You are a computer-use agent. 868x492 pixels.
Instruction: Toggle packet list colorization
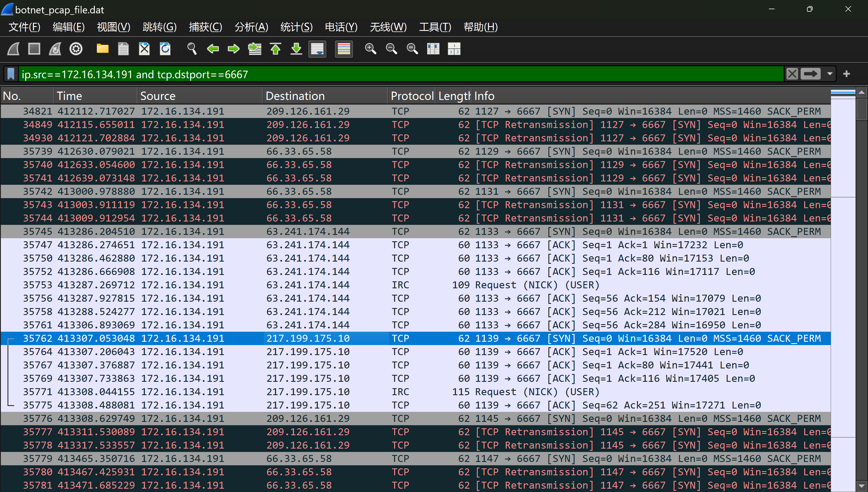coord(344,49)
